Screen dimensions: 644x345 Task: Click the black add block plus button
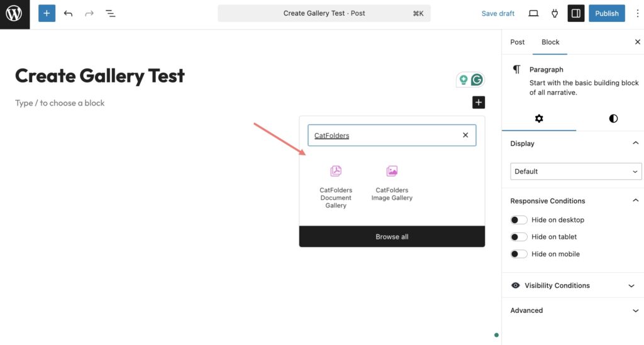pyautogui.click(x=479, y=102)
